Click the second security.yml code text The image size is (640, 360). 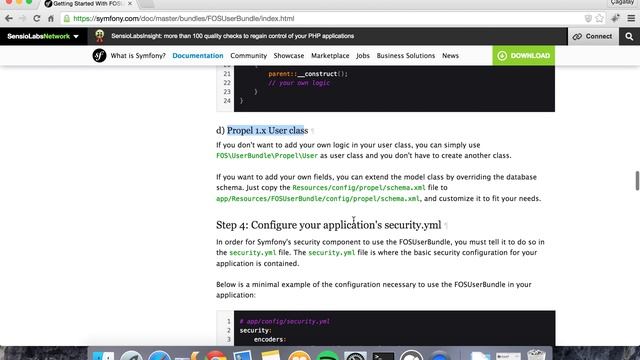331,253
